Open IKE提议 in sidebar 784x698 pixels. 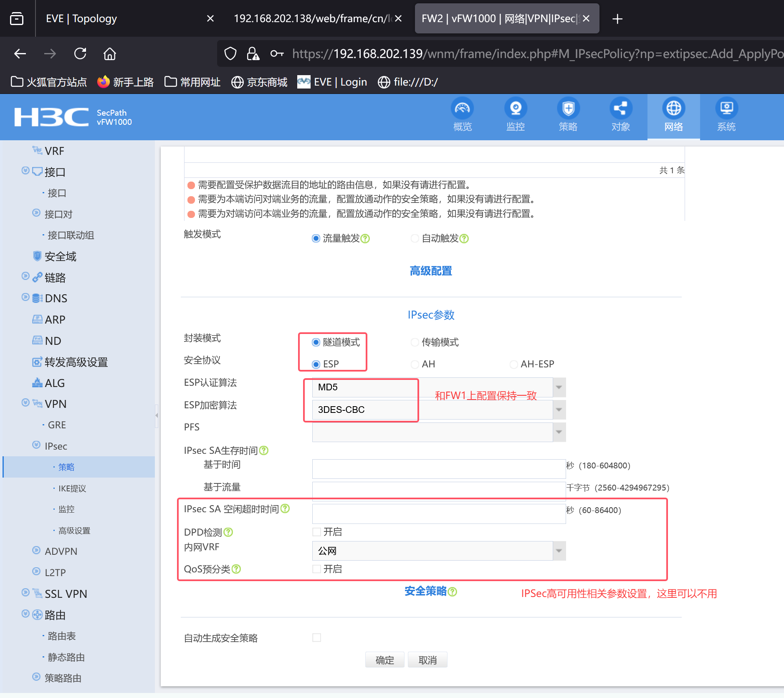[72, 488]
